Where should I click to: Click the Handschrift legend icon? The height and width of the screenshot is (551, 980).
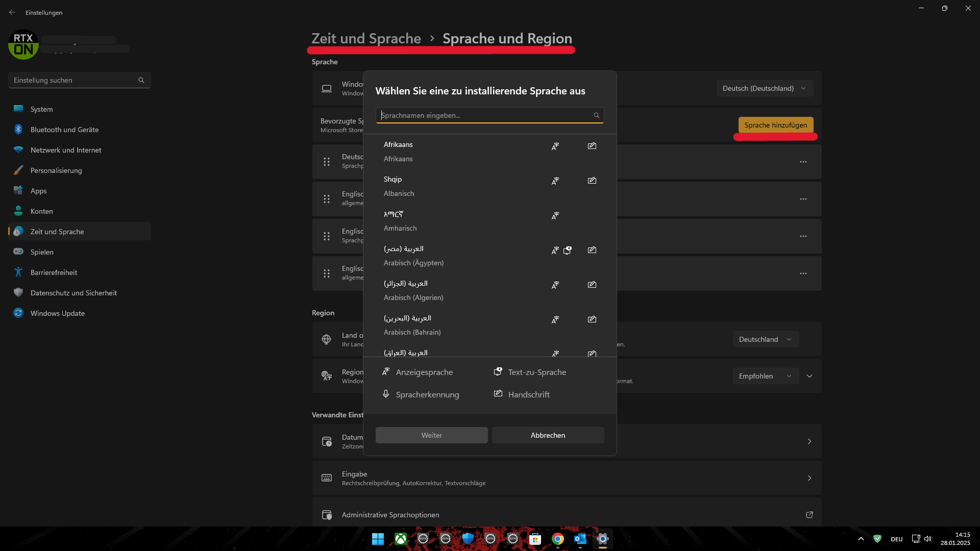pos(498,393)
